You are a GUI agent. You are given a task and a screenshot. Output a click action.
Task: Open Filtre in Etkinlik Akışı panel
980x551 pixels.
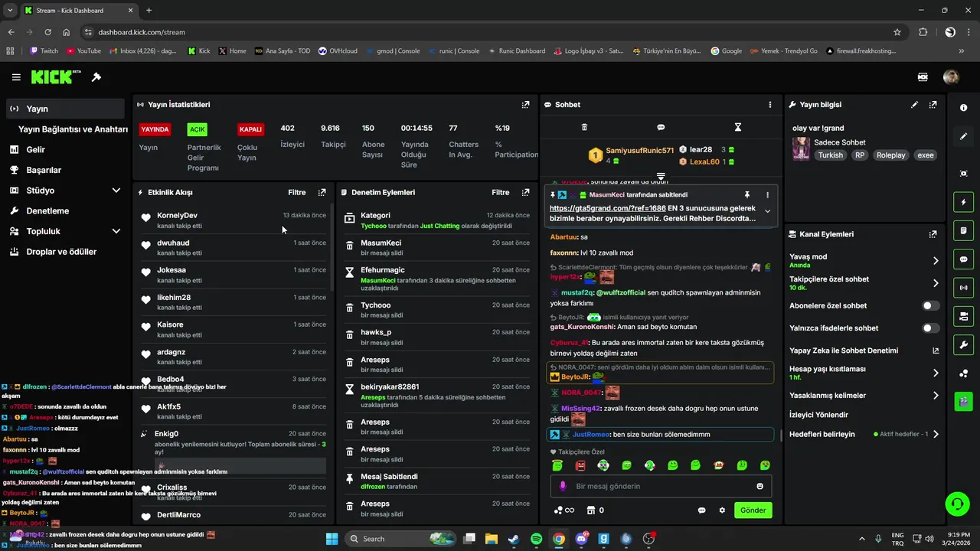tap(296, 193)
